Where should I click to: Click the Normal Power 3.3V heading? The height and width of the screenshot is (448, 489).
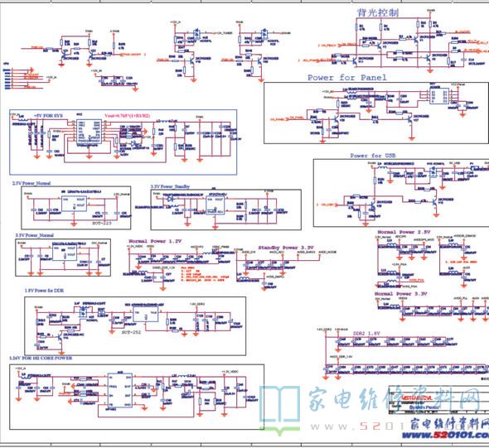click(401, 294)
